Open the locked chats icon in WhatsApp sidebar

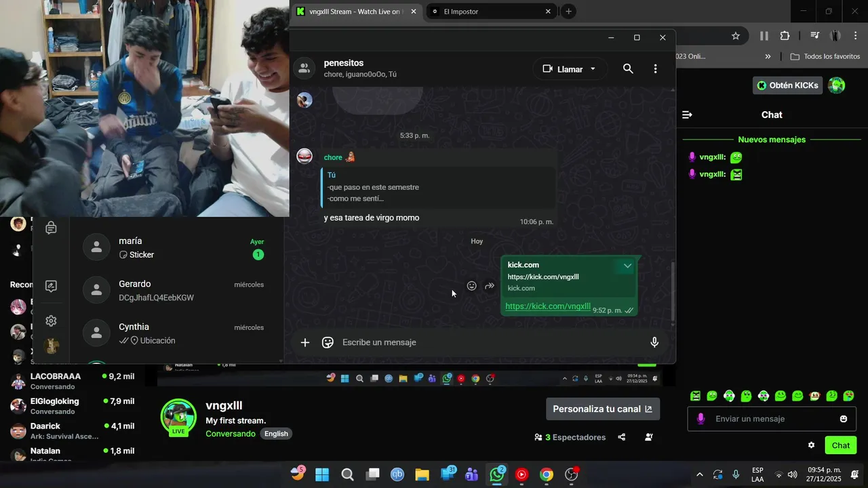pos(51,228)
